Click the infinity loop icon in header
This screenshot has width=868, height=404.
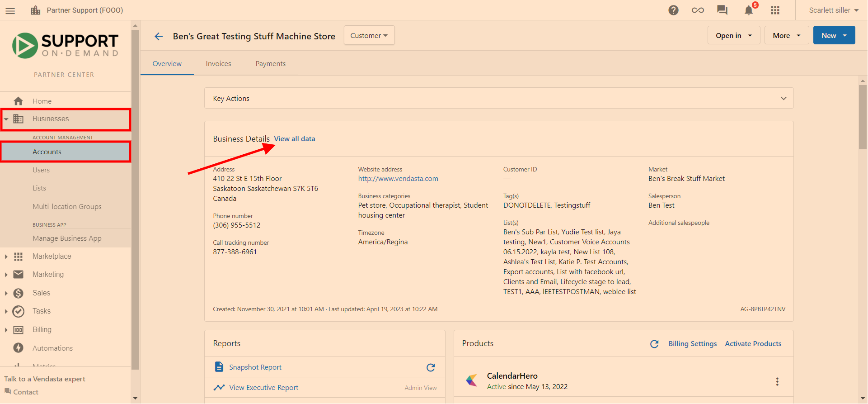(698, 10)
